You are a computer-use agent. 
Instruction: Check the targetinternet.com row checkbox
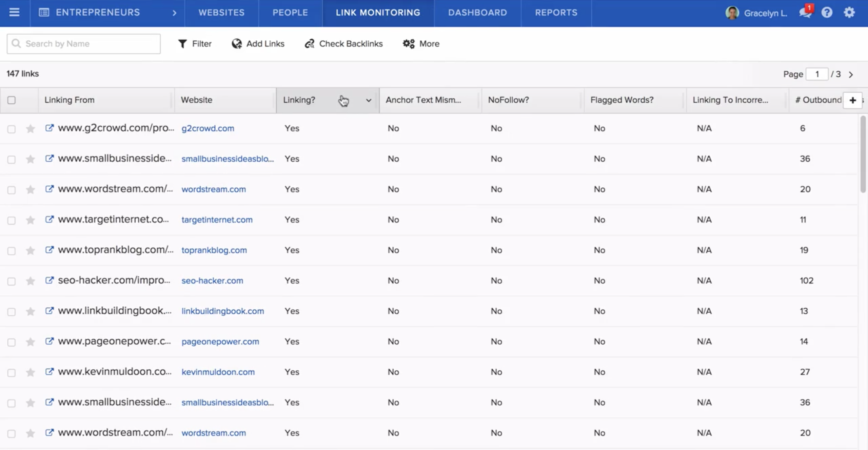click(x=12, y=221)
